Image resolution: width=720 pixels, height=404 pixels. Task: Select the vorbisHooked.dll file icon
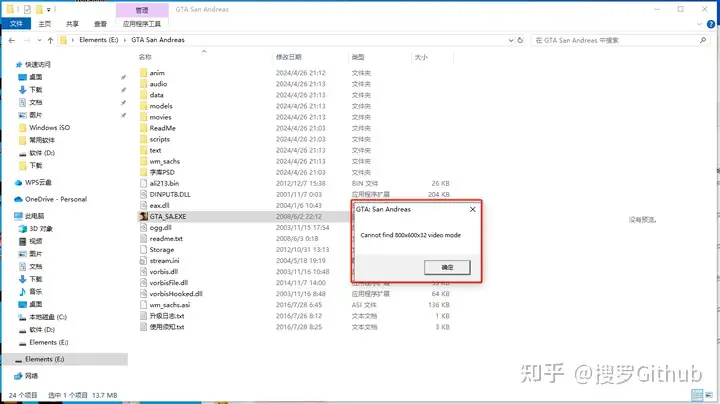[x=143, y=293]
